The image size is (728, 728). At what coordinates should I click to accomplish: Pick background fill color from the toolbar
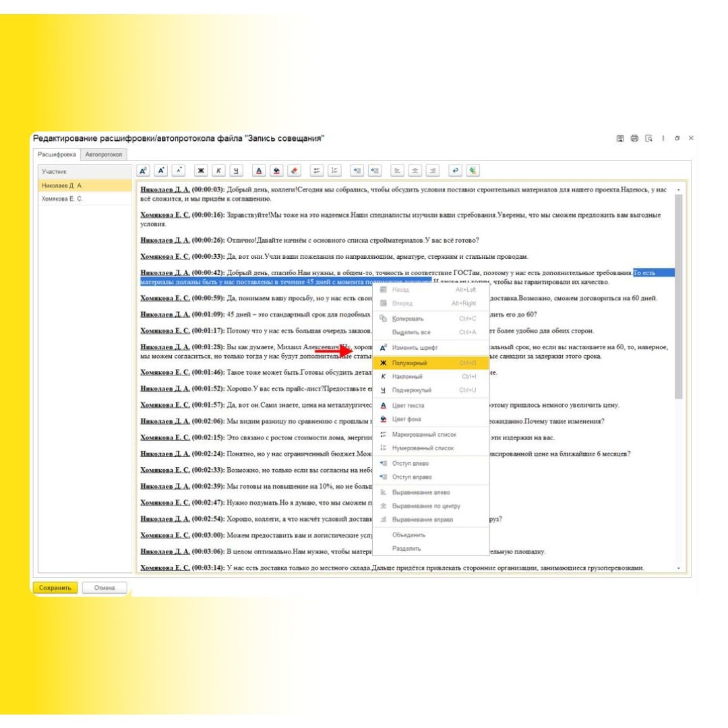pos(276,171)
